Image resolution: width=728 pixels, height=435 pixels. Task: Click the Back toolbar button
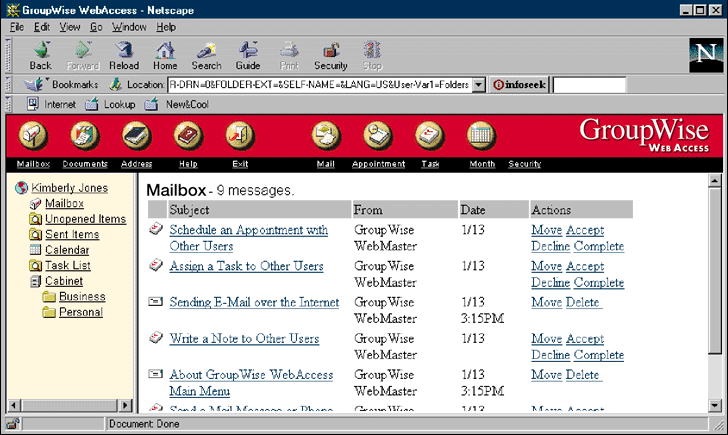click(40, 56)
